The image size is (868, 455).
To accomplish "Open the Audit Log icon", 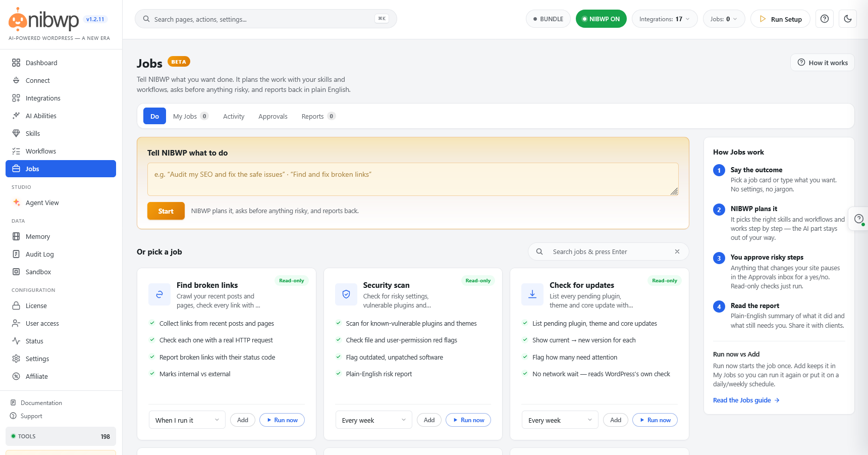I will click(x=16, y=254).
